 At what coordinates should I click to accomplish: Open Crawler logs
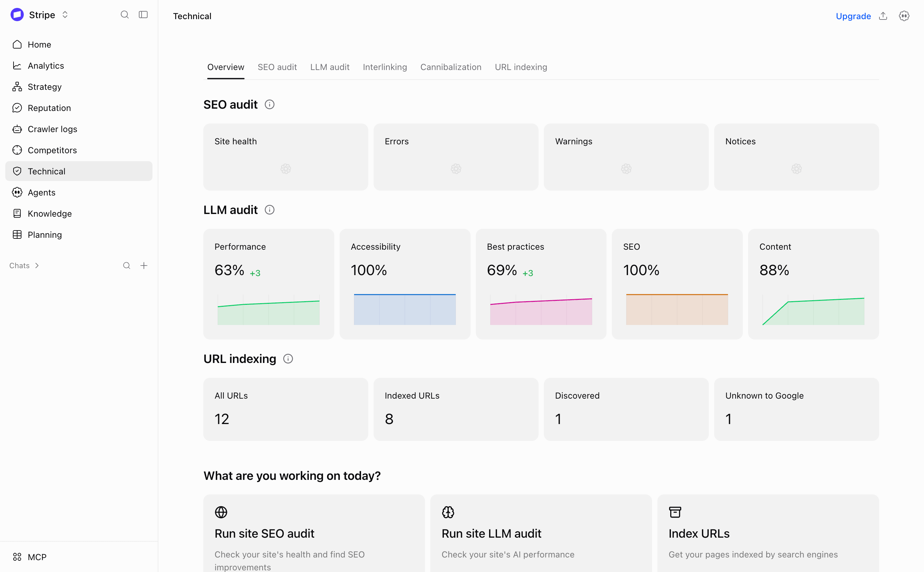click(x=79, y=129)
